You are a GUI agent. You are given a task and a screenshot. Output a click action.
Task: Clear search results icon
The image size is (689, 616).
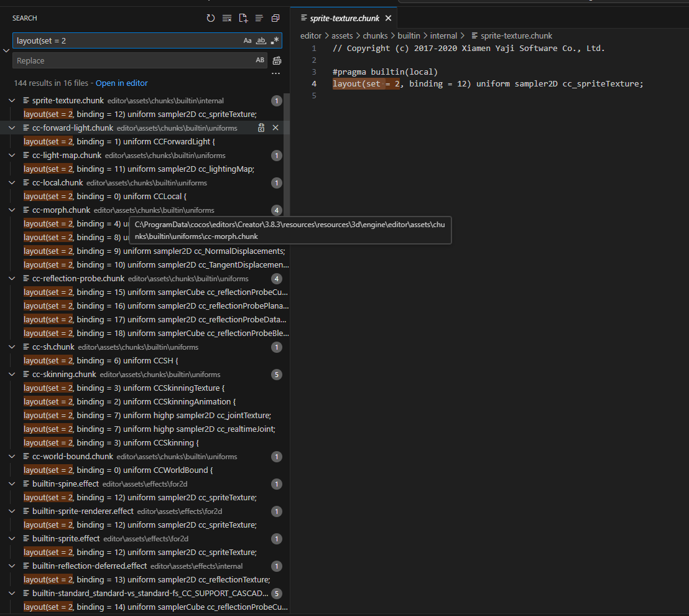tap(227, 18)
